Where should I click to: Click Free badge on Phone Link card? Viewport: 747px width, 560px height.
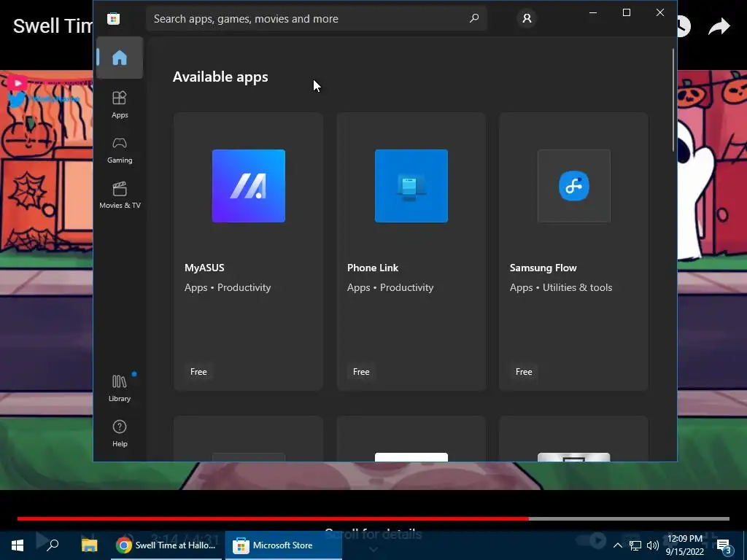[361, 372]
